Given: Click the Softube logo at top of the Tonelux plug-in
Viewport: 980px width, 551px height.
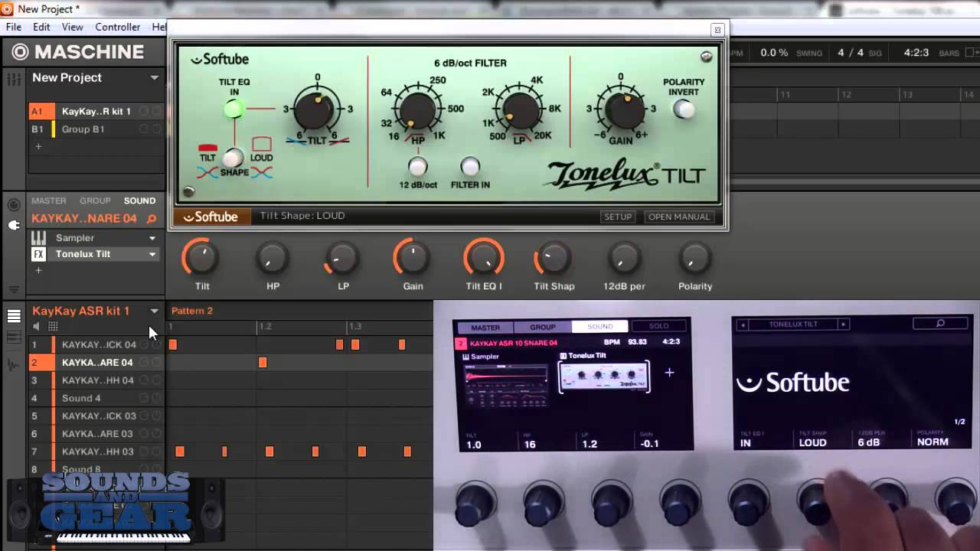Looking at the screenshot, I should [220, 59].
